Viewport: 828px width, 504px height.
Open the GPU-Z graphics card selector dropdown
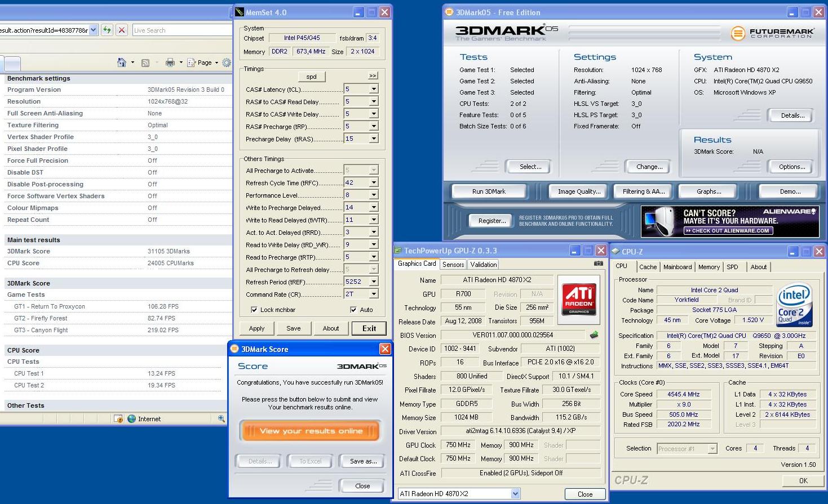[x=515, y=494]
